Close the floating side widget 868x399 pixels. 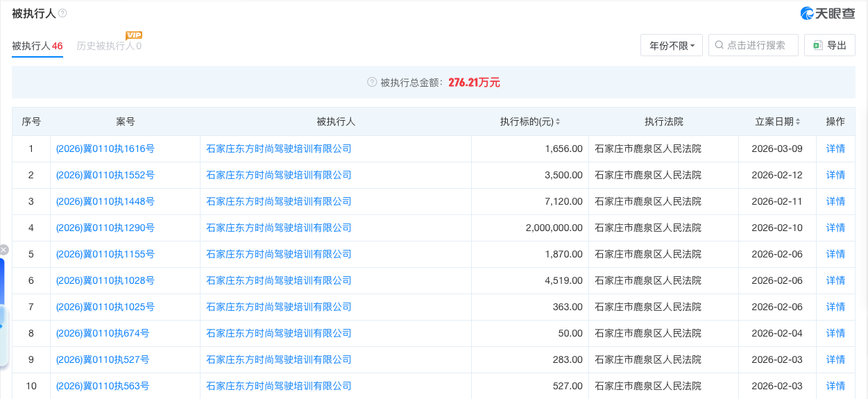(3, 250)
